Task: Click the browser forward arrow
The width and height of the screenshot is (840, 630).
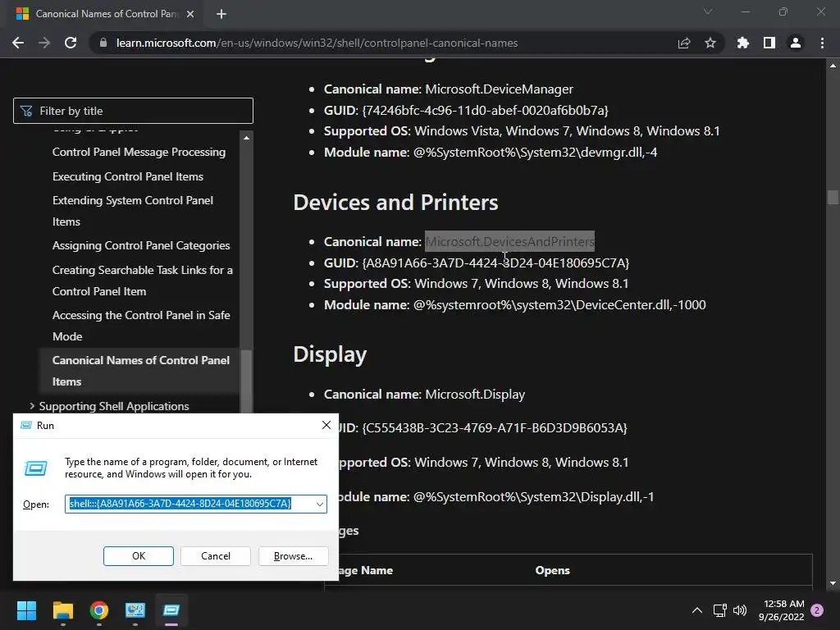Action: (44, 43)
